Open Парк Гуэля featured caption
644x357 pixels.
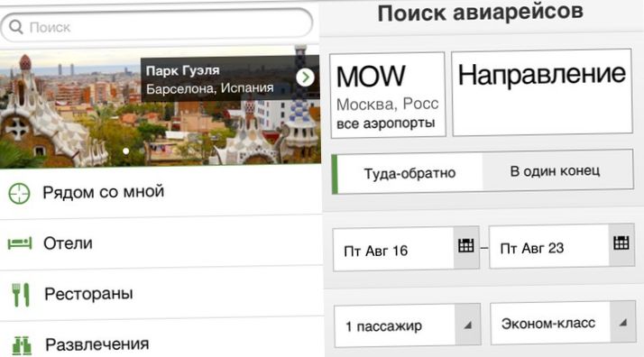pos(230,78)
